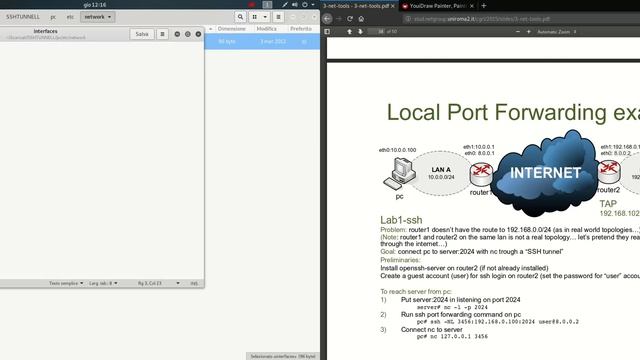Sort files by Preferito column
640x360 pixels.
tap(301, 29)
